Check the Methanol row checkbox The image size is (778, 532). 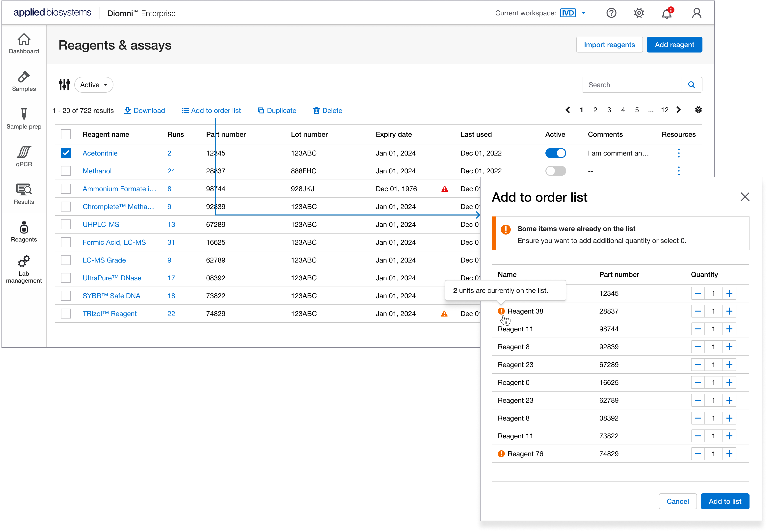coord(66,171)
